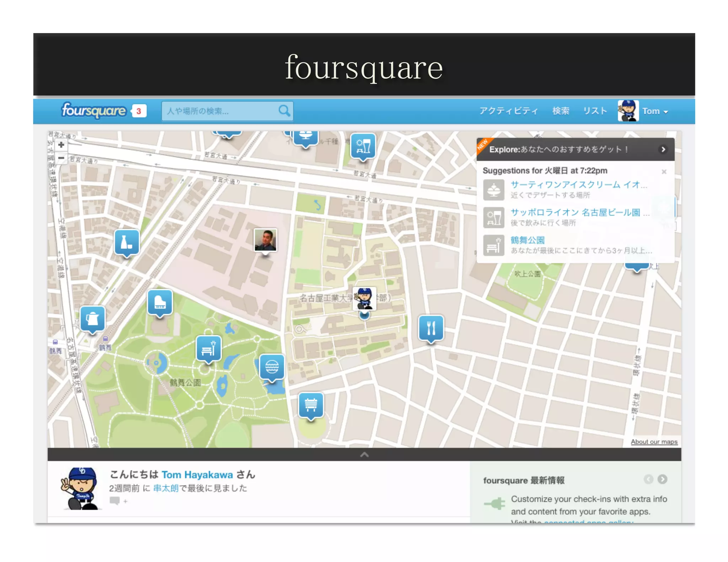The width and height of the screenshot is (728, 562).
Task: Select the dessert map pin at top
Action: (x=306, y=139)
